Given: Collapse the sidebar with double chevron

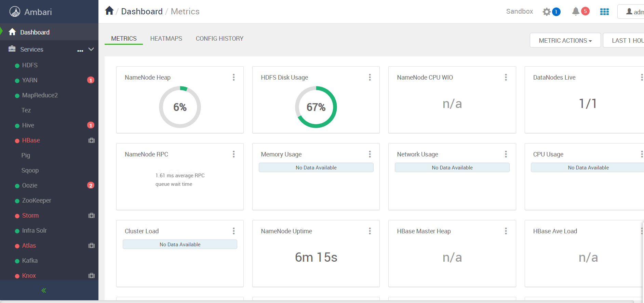Looking at the screenshot, I should coord(44,290).
